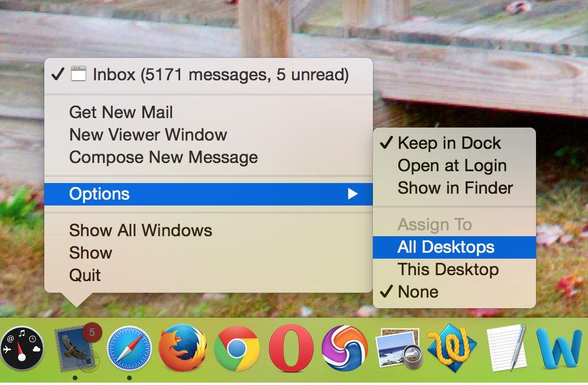Enable Open at Login
This screenshot has width=588, height=385.
(x=454, y=165)
